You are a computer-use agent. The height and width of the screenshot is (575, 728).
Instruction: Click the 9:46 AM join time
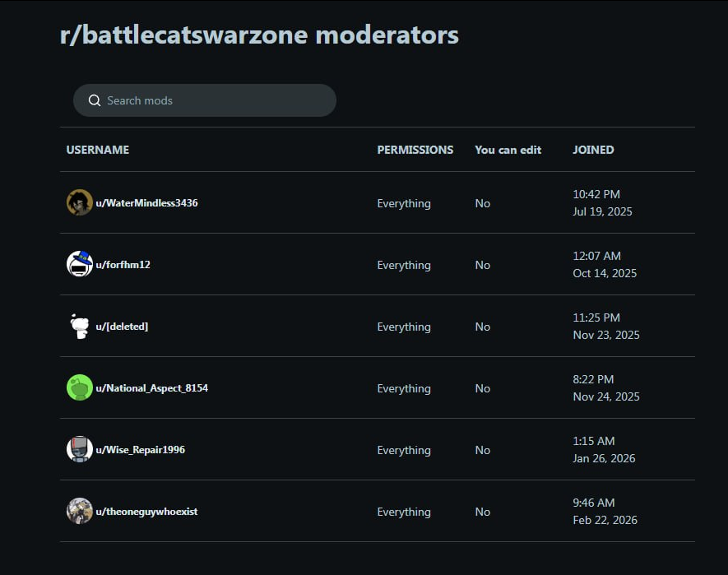click(593, 503)
